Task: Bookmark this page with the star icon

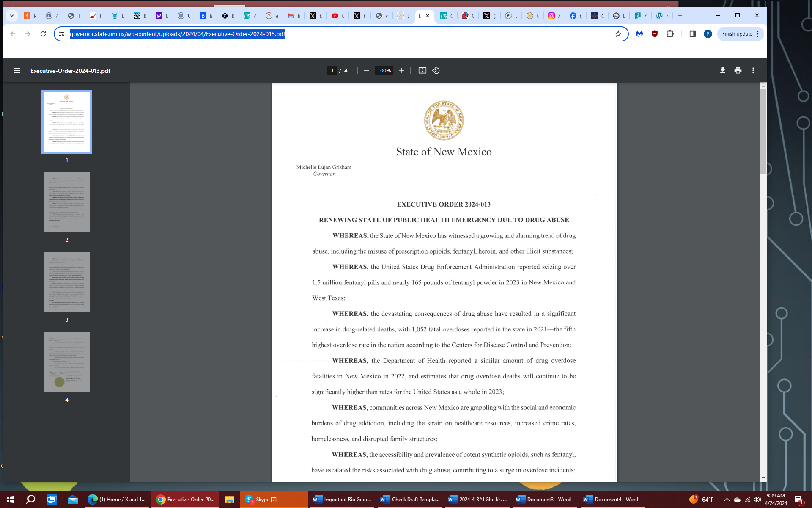Action: click(x=618, y=34)
